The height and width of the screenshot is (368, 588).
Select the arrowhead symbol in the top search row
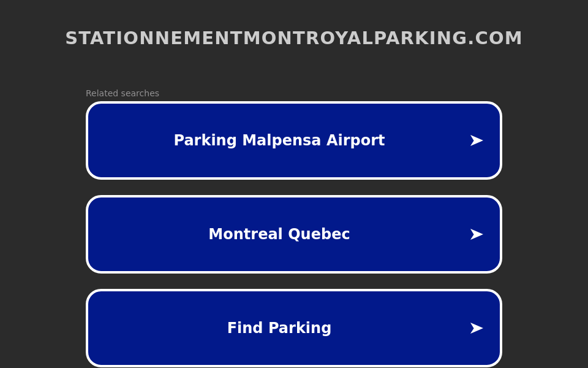(x=477, y=140)
